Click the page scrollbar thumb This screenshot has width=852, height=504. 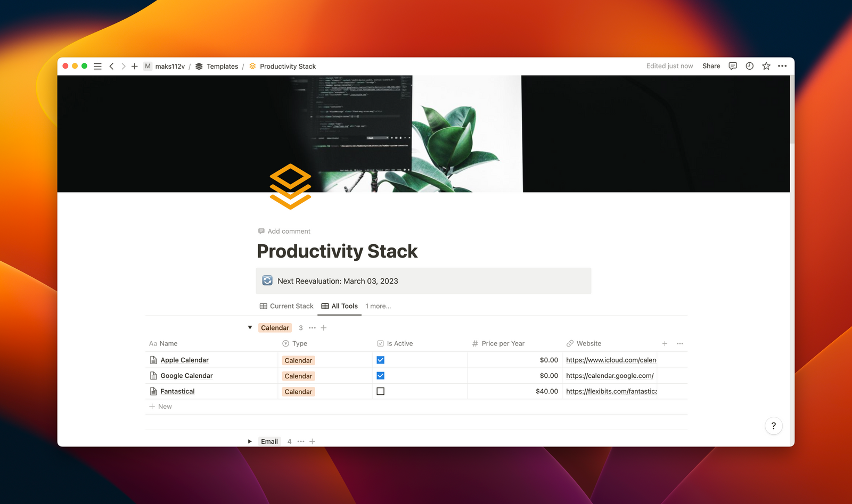(792, 110)
